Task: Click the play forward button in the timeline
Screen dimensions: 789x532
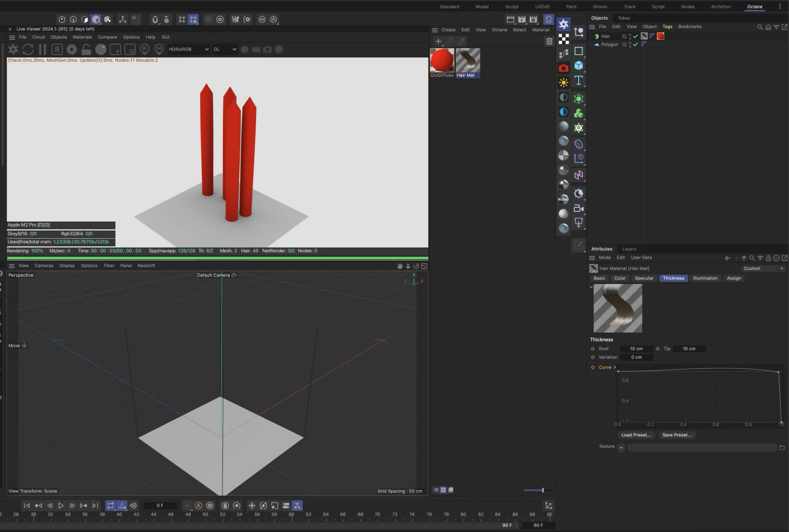Action: [61, 506]
